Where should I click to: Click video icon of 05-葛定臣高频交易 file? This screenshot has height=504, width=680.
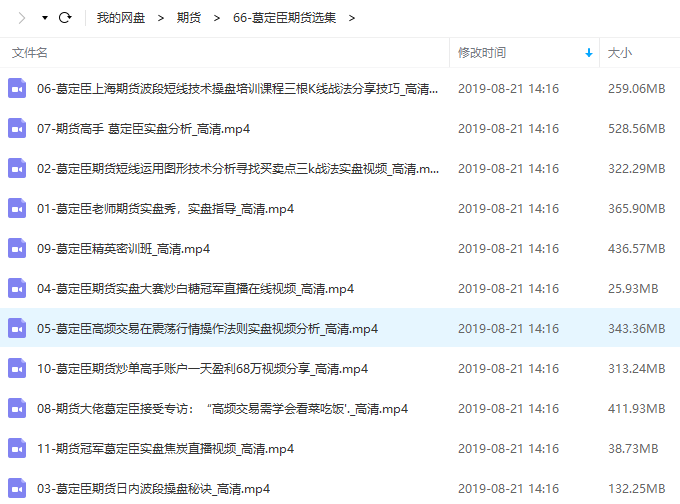coord(17,328)
